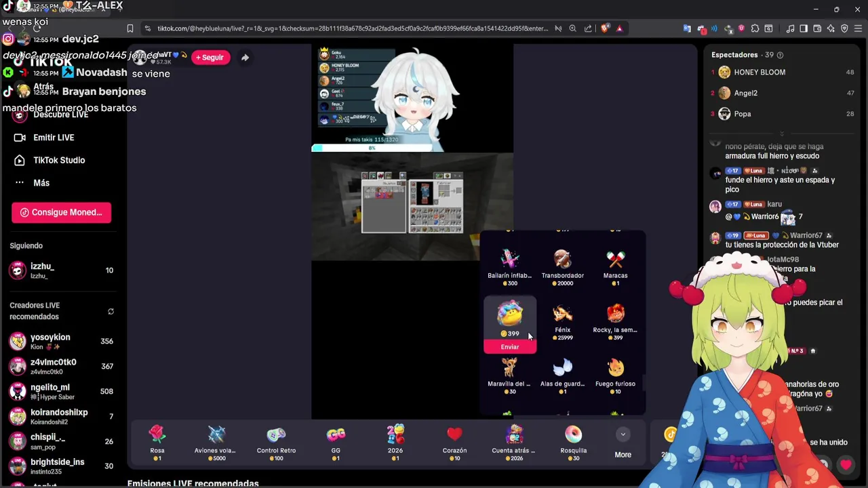
Task: Open the Más menu in sidebar
Action: [x=41, y=183]
